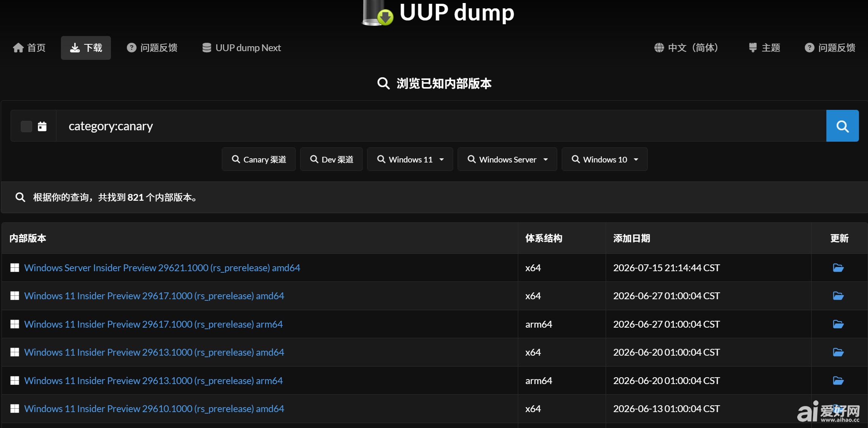
Task: Click Windows logo of 29610.1000 amd64 row
Action: (x=15, y=409)
